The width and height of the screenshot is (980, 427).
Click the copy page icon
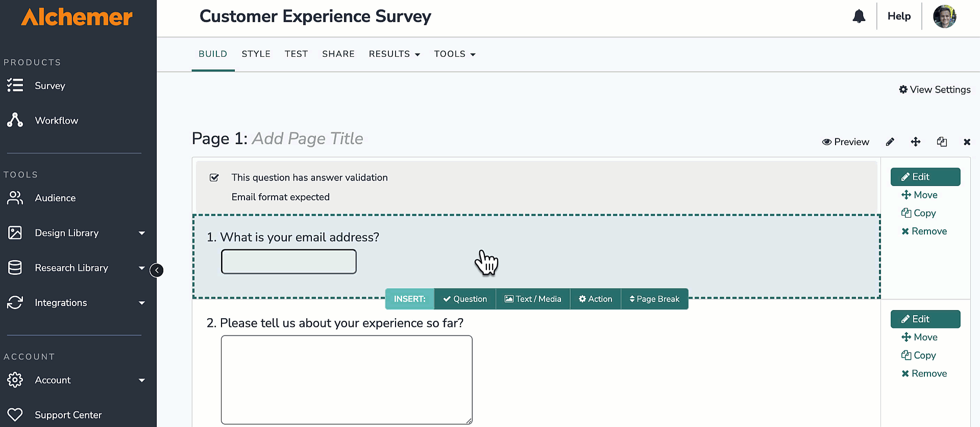[x=942, y=142]
